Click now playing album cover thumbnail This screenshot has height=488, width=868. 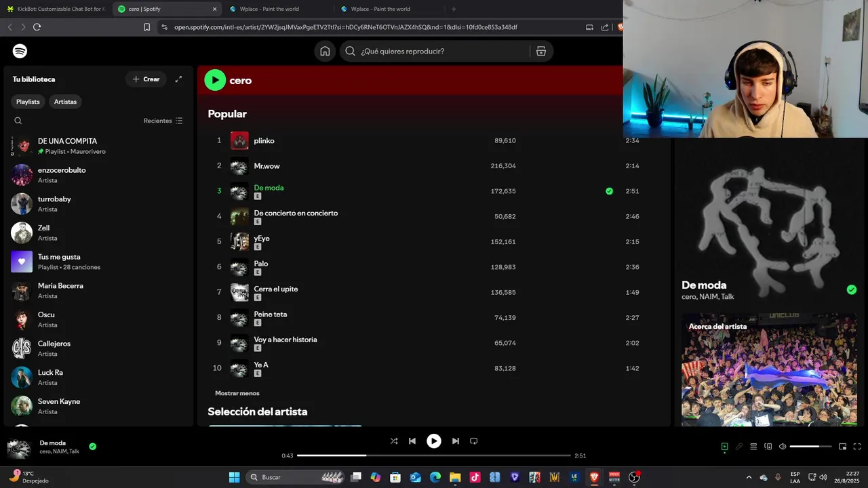click(x=19, y=449)
